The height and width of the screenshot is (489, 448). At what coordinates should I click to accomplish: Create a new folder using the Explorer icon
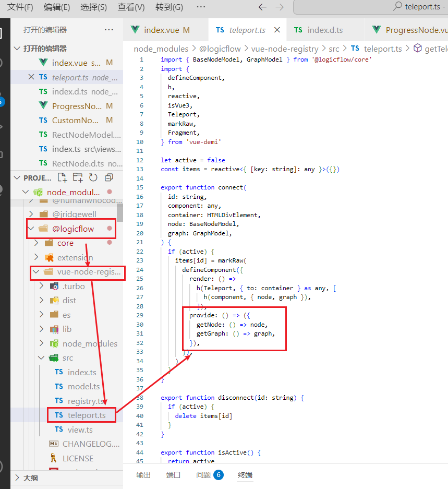pyautogui.click(x=77, y=177)
